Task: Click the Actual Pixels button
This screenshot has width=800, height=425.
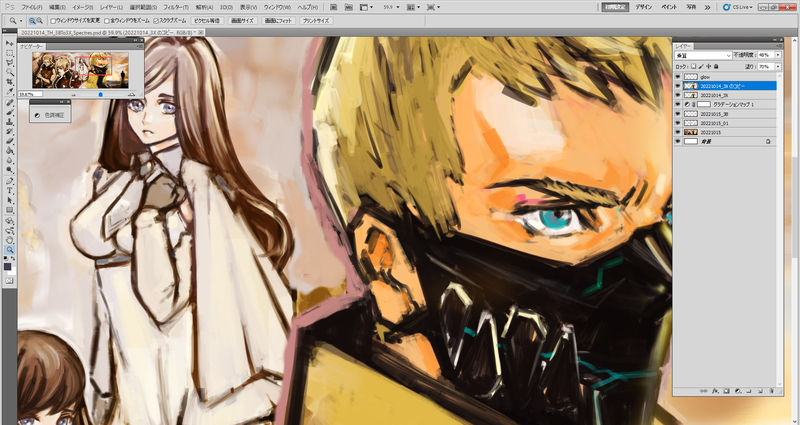Action: (x=207, y=21)
